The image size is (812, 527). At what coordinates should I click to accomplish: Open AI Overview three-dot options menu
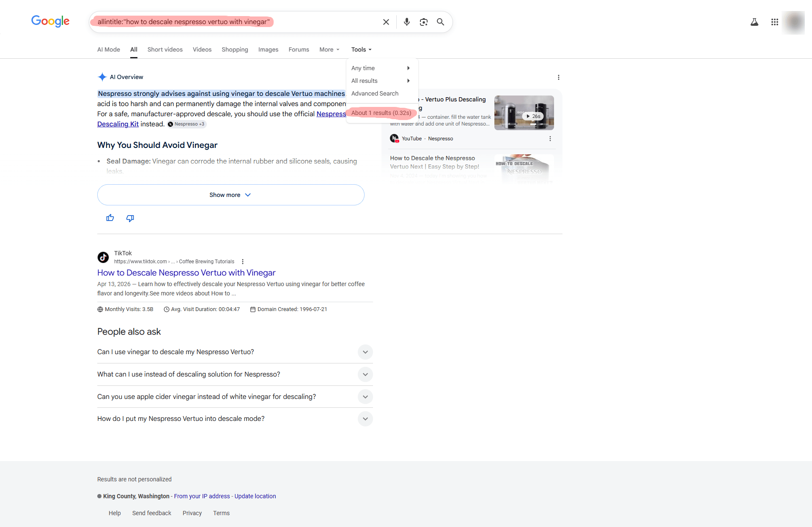[558, 77]
